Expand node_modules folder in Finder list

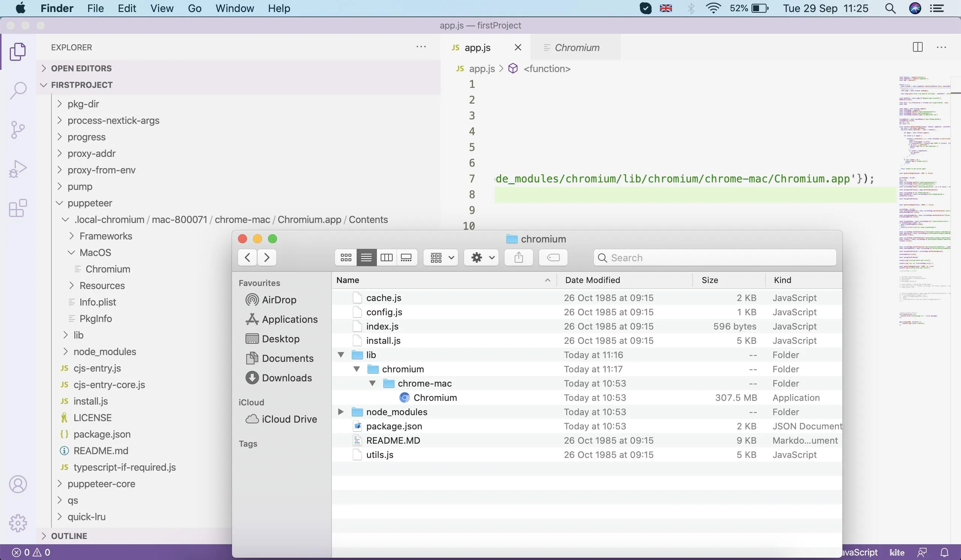[341, 412]
